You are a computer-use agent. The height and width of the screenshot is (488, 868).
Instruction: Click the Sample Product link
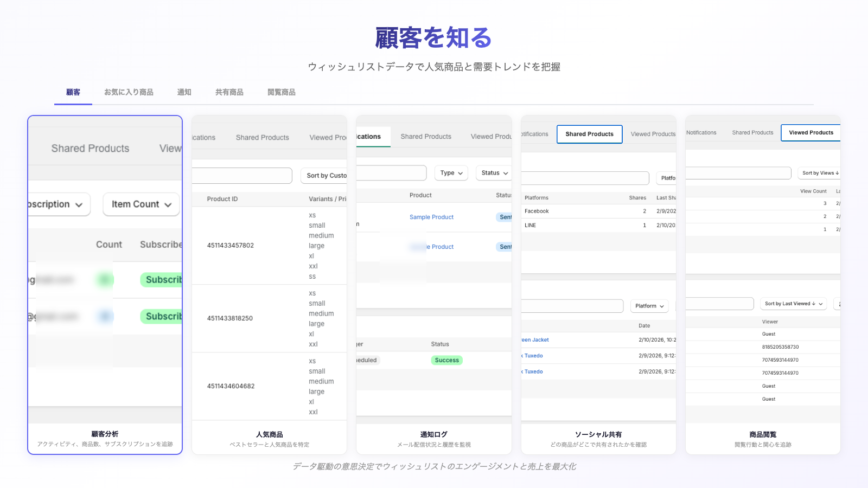431,217
